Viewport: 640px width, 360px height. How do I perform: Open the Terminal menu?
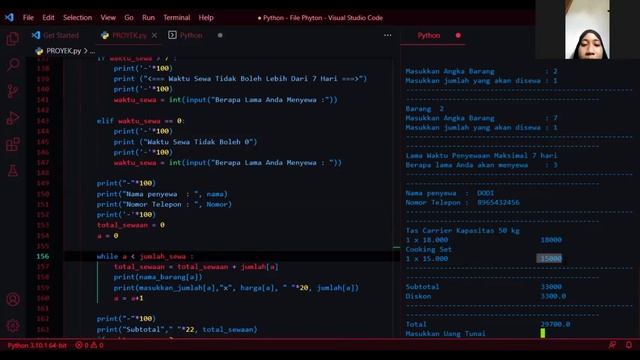[x=177, y=18]
